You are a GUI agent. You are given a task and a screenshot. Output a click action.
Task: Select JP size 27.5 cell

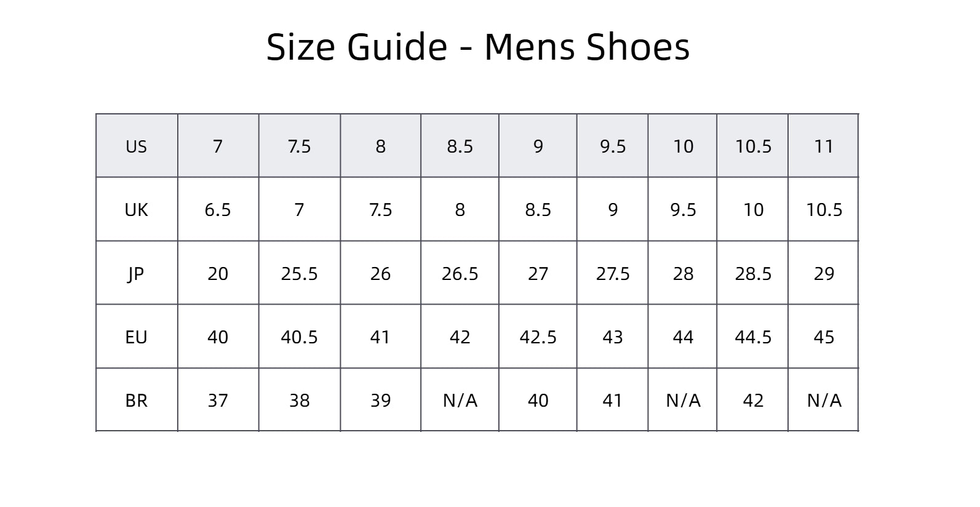tap(613, 273)
